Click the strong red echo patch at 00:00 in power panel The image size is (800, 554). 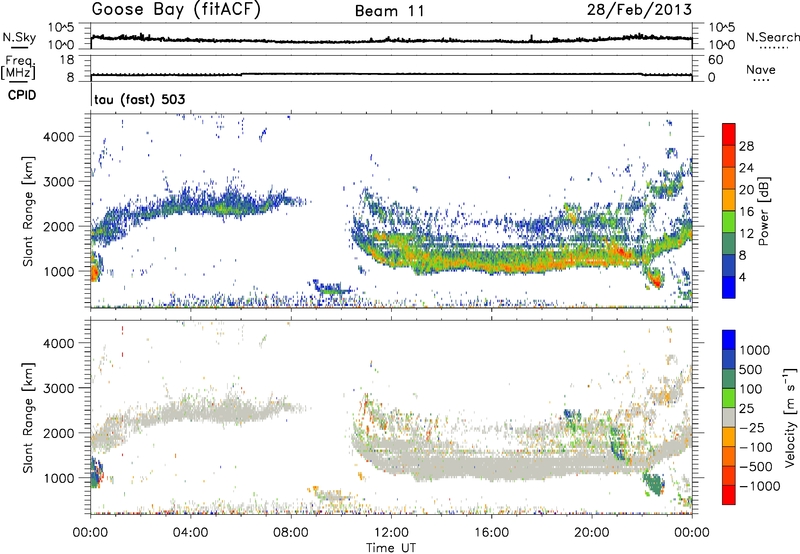click(x=95, y=270)
